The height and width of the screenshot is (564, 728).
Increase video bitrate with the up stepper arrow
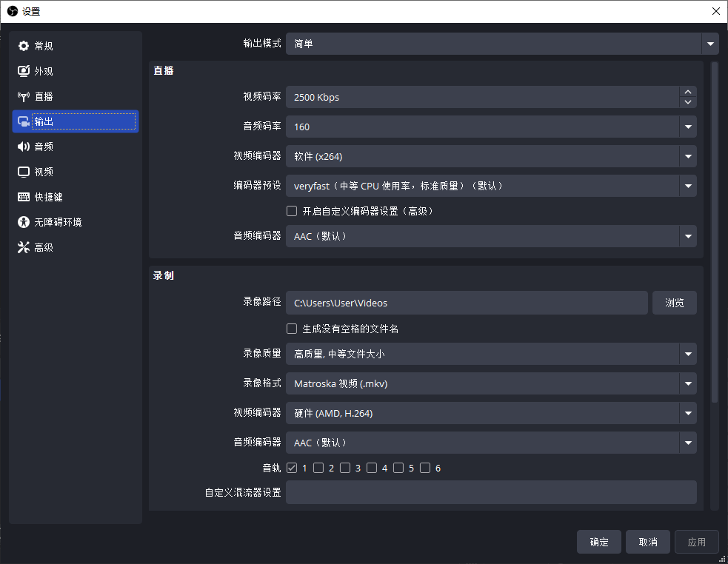click(x=687, y=93)
